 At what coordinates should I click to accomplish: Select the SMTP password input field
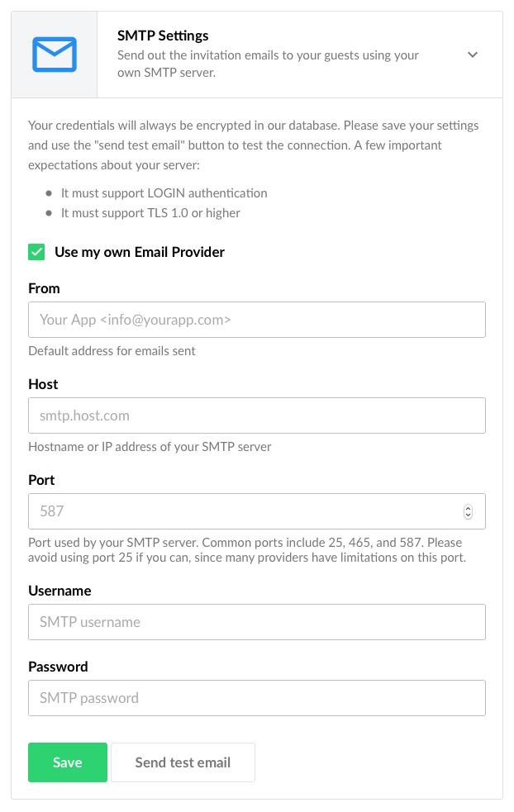[x=257, y=698]
